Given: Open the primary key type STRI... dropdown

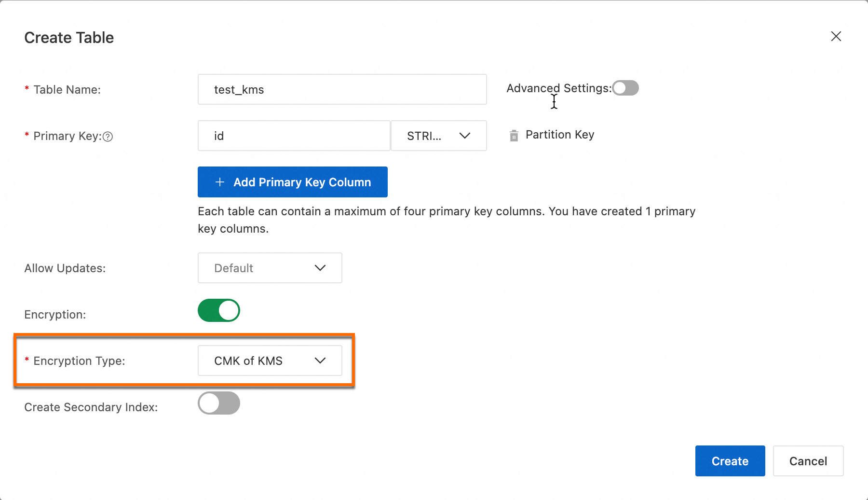Looking at the screenshot, I should 439,136.
